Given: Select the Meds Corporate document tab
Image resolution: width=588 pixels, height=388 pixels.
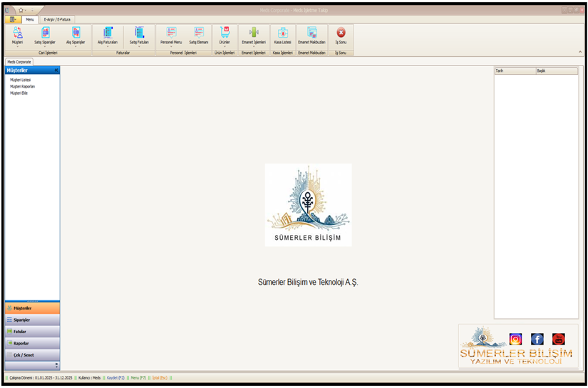Looking at the screenshot, I should point(19,62).
